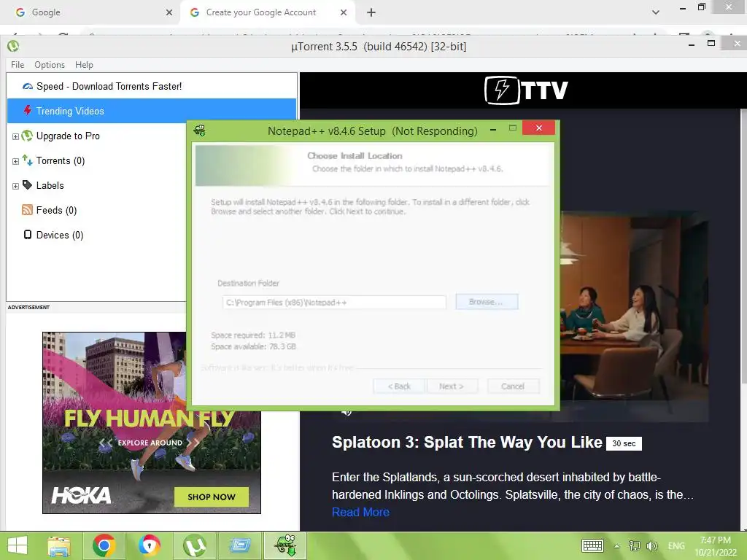Click the ENG language indicator

coord(676,545)
